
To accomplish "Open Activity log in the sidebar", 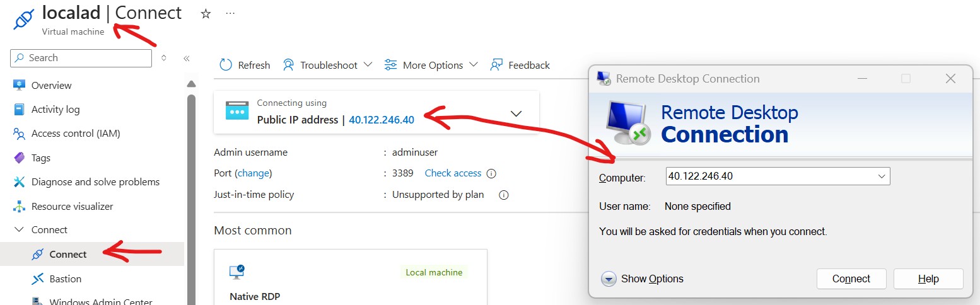I will 55,110.
